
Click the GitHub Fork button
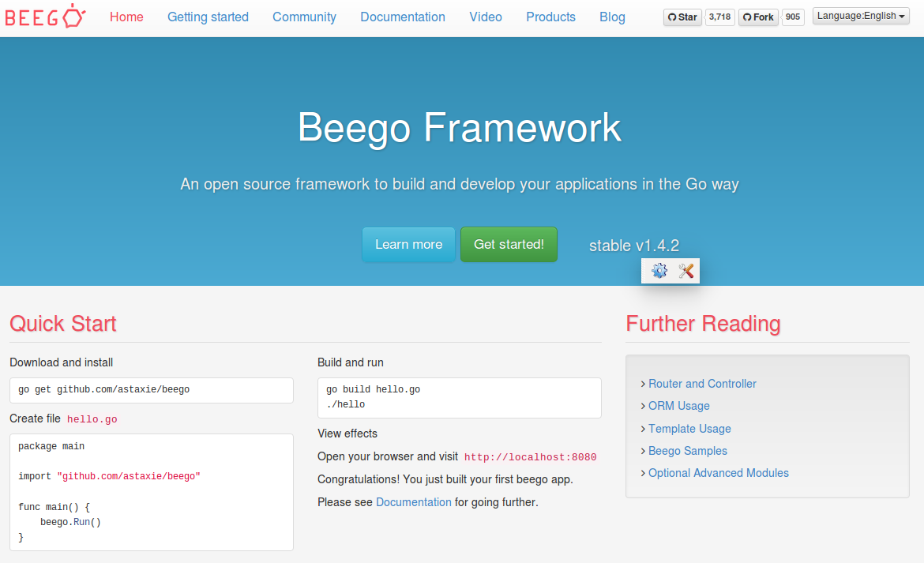pyautogui.click(x=758, y=17)
